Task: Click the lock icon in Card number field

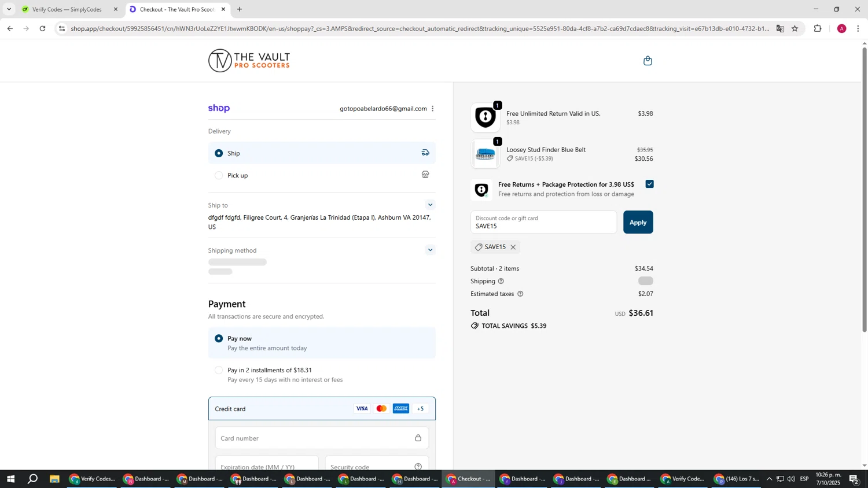Action: (418, 438)
